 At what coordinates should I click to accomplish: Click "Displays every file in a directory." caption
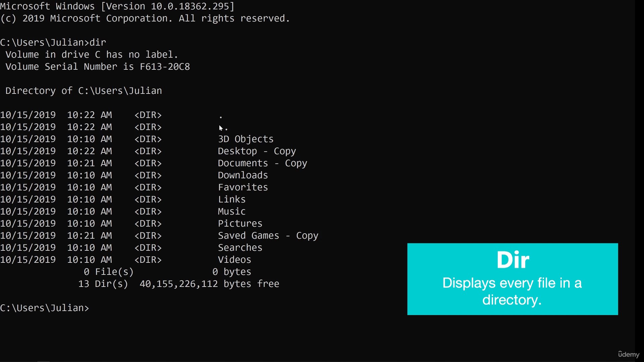tap(512, 291)
